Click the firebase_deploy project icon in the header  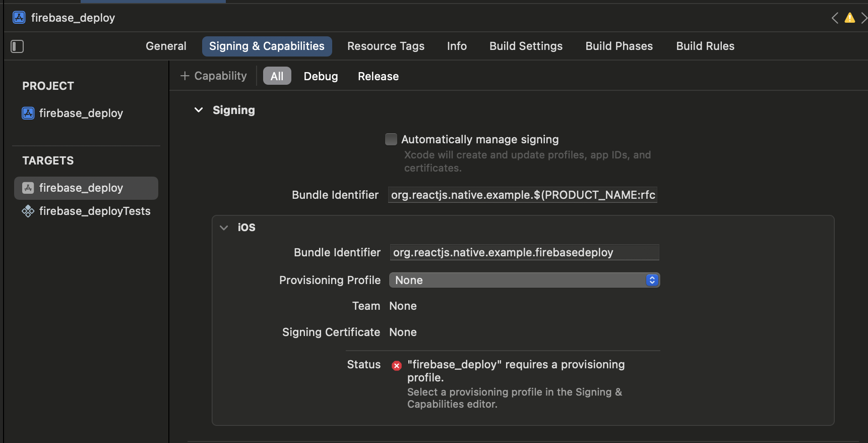tap(19, 18)
